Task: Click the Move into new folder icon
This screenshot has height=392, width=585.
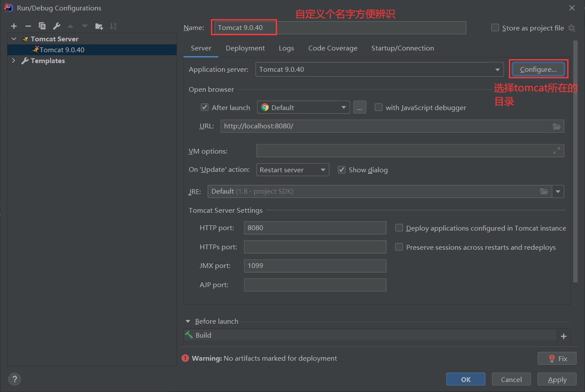Action: tap(99, 27)
